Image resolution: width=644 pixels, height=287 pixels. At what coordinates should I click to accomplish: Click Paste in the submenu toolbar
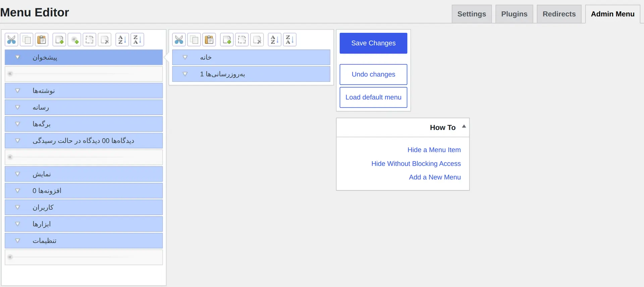click(x=209, y=40)
